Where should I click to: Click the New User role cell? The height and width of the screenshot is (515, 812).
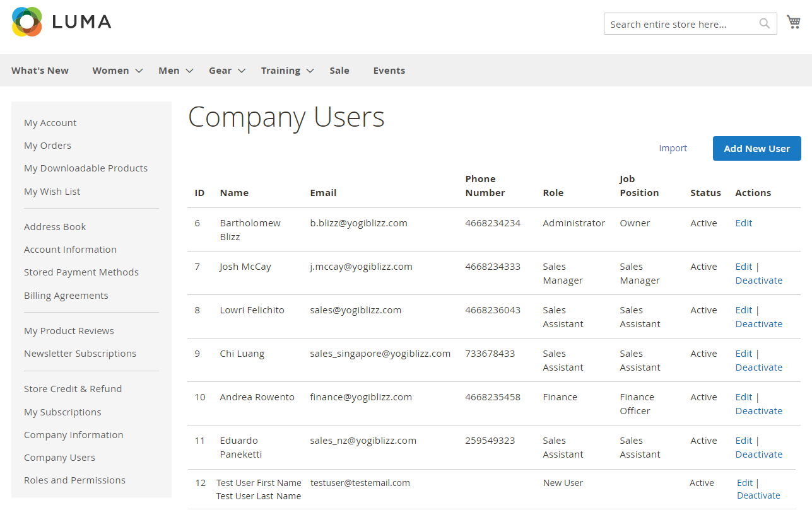click(563, 483)
